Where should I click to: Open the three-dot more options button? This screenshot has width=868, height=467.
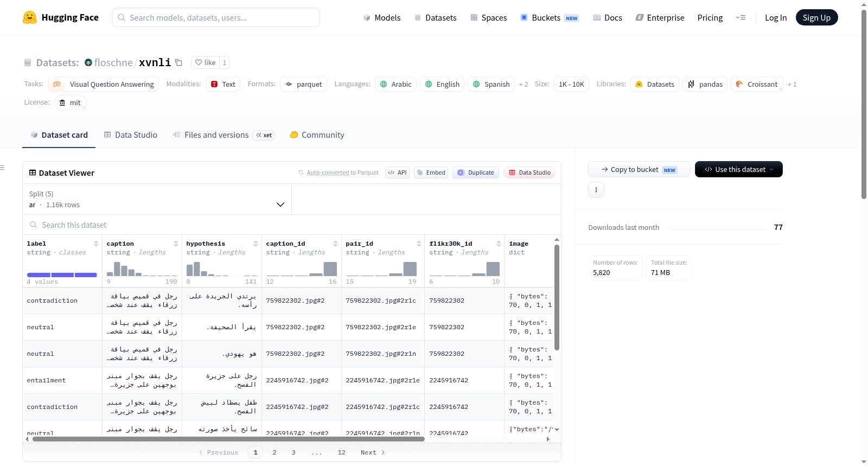coord(596,190)
